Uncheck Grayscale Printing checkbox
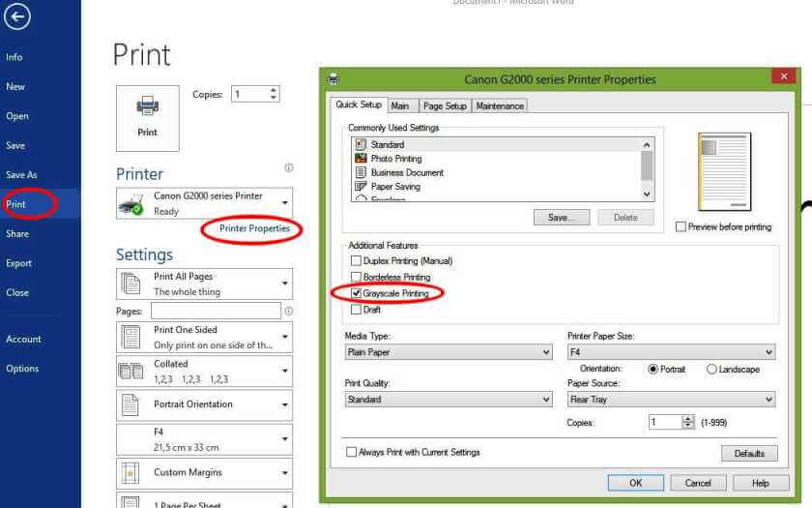Viewport: 812px width, 508px height. (x=356, y=293)
